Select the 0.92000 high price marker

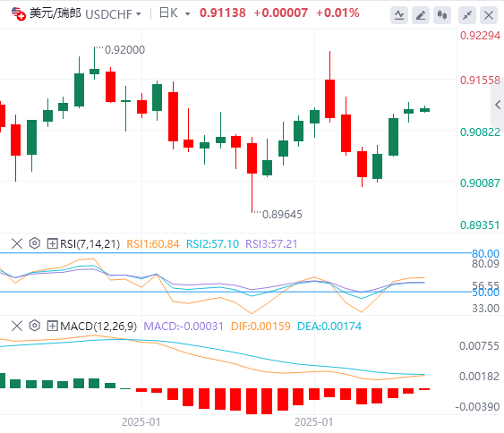(x=124, y=50)
